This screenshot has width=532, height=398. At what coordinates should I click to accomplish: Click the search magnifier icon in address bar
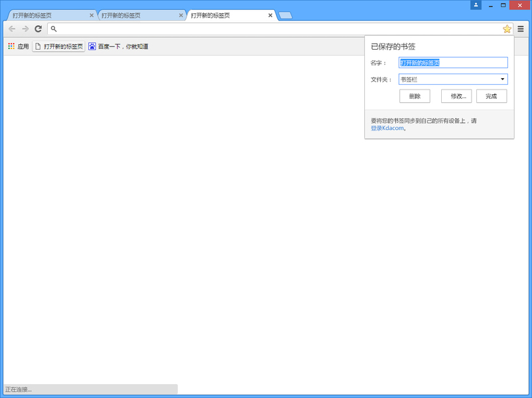click(x=54, y=29)
